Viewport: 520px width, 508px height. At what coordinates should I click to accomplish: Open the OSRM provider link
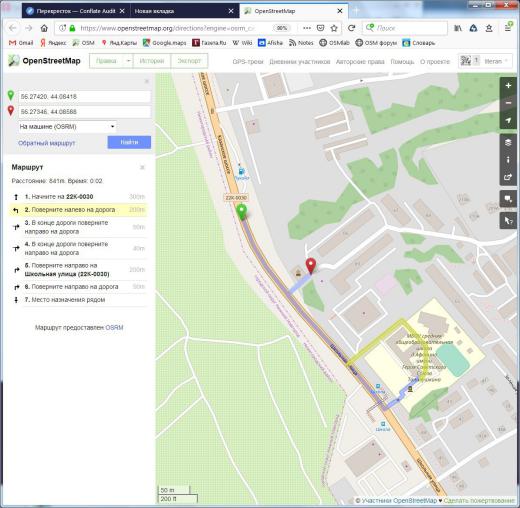(114, 328)
